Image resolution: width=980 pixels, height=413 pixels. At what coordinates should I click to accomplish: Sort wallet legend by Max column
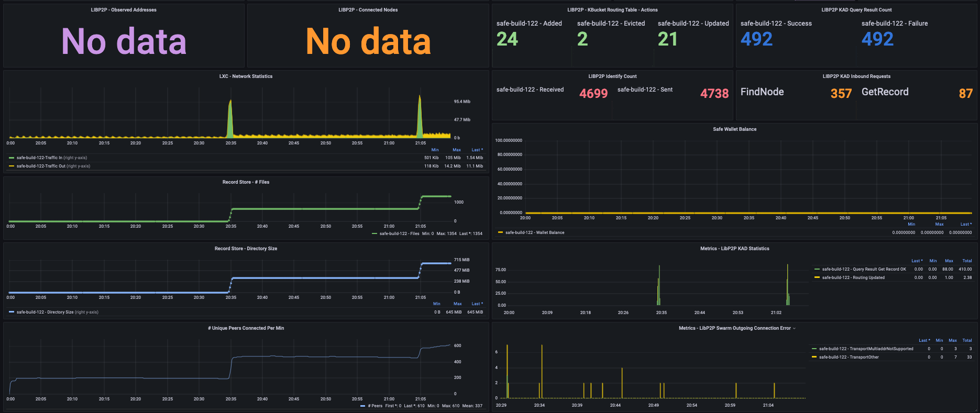pyautogui.click(x=939, y=224)
